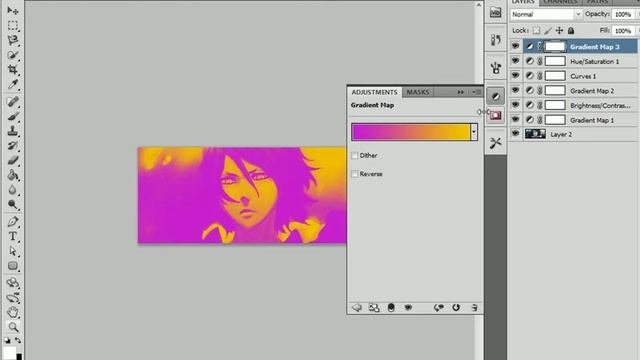Open the Adjustments panel icon in dock
640x360 pixels.
[496, 96]
